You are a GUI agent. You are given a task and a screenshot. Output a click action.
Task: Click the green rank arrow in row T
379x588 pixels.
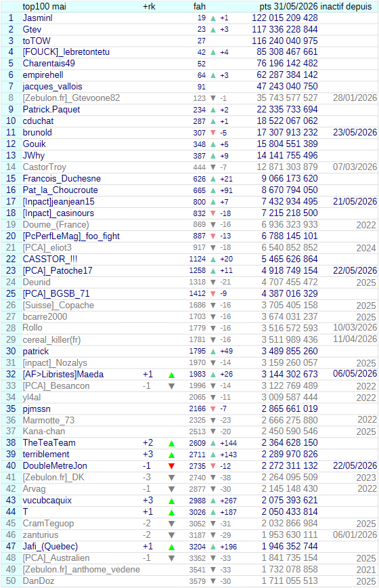pyautogui.click(x=171, y=512)
